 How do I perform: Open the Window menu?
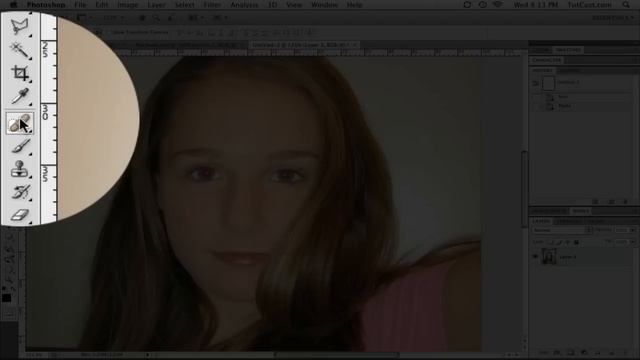click(x=324, y=5)
